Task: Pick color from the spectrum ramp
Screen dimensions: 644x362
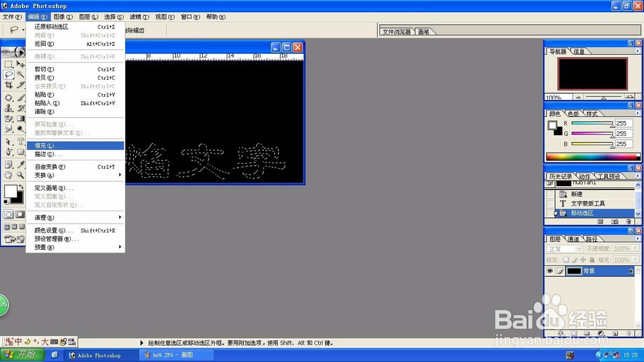Action: pyautogui.click(x=592, y=157)
